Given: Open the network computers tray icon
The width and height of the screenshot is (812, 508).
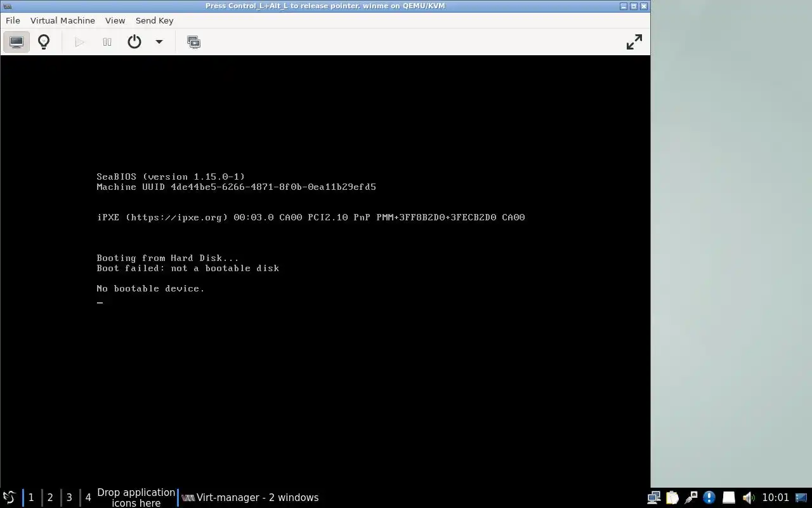Looking at the screenshot, I should (653, 497).
